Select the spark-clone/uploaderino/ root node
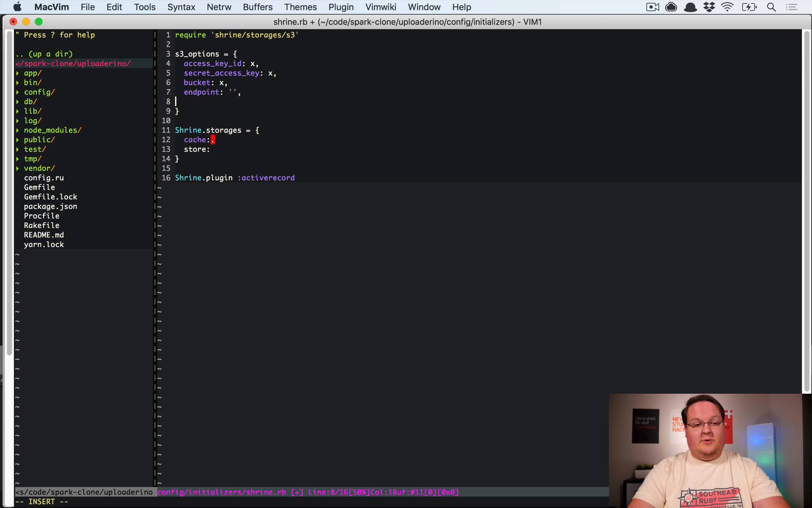Viewport: 812px width, 508px height. pyautogui.click(x=73, y=63)
